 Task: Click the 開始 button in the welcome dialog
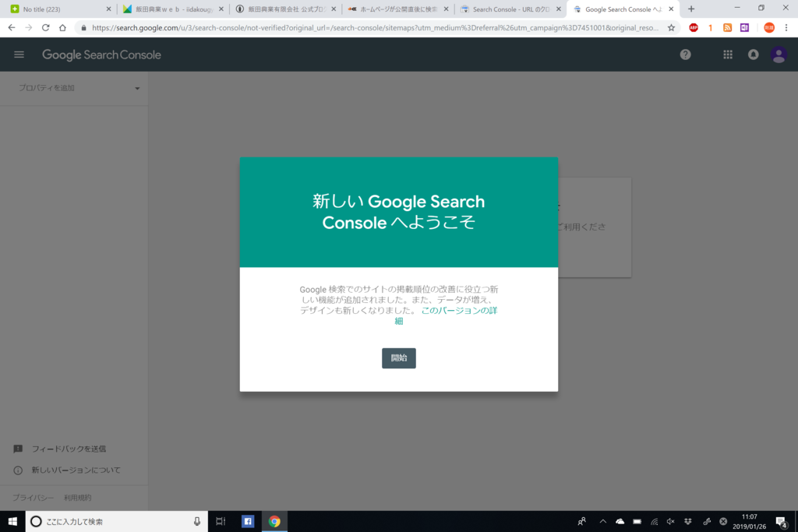tap(398, 358)
